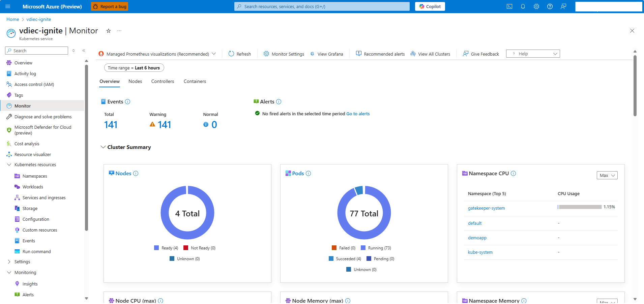
Task: Click the Refresh icon on the Monitor toolbar
Action: pos(231,54)
